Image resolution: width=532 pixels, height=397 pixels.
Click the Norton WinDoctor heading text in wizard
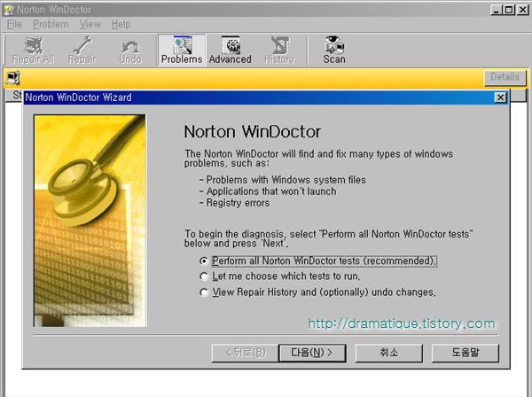[252, 131]
